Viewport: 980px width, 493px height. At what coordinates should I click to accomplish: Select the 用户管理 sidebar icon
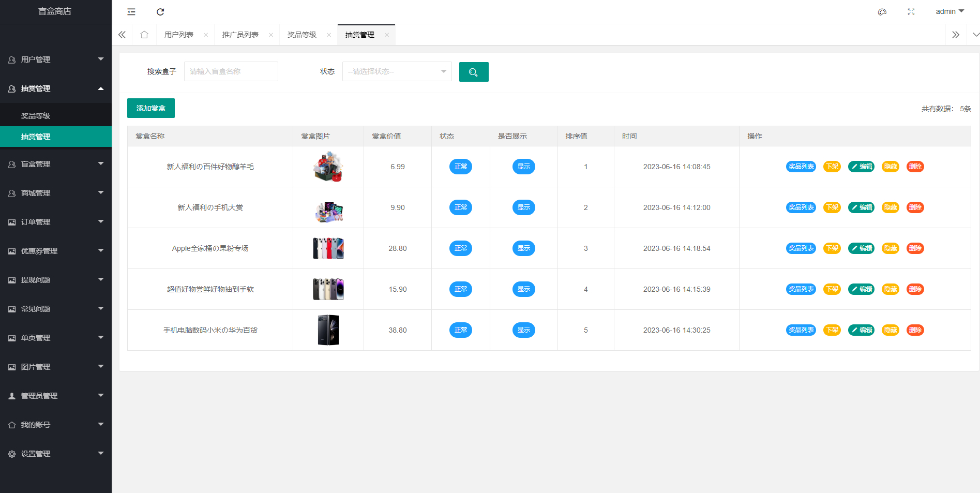(11, 59)
